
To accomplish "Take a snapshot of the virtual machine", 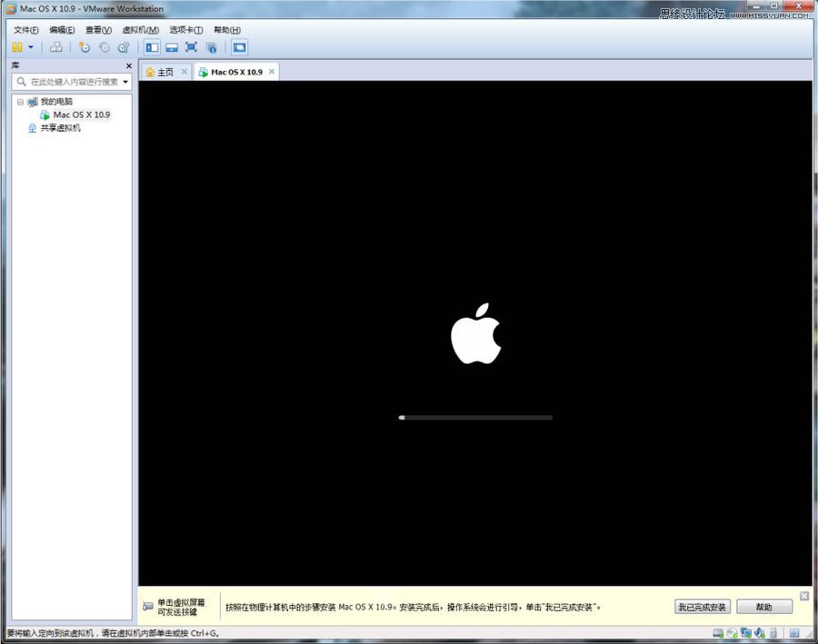I will [84, 47].
